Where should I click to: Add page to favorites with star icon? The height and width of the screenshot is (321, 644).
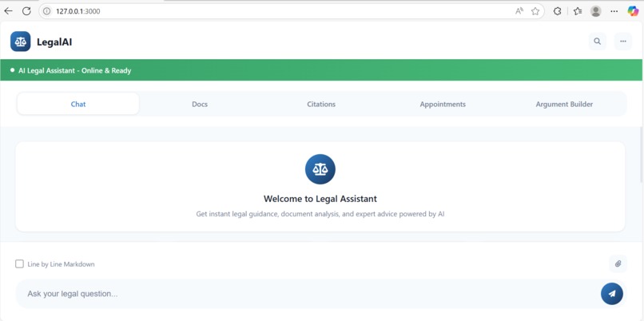[535, 11]
